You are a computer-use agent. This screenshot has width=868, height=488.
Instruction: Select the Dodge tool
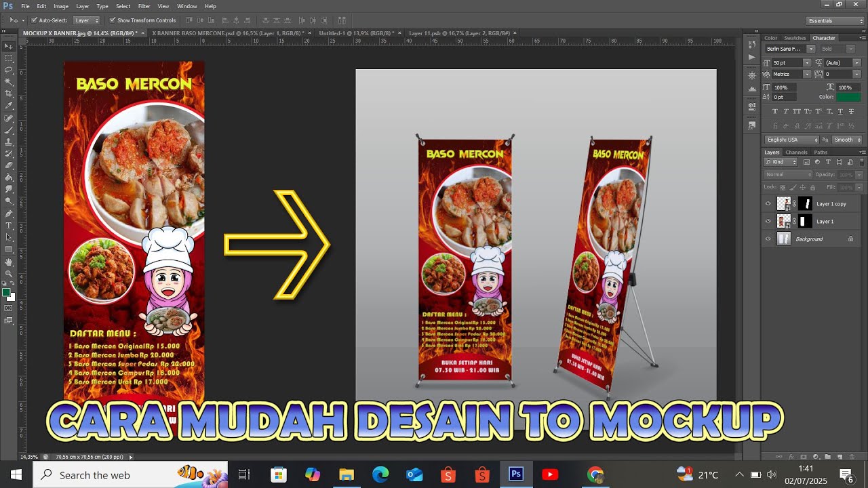pyautogui.click(x=9, y=201)
